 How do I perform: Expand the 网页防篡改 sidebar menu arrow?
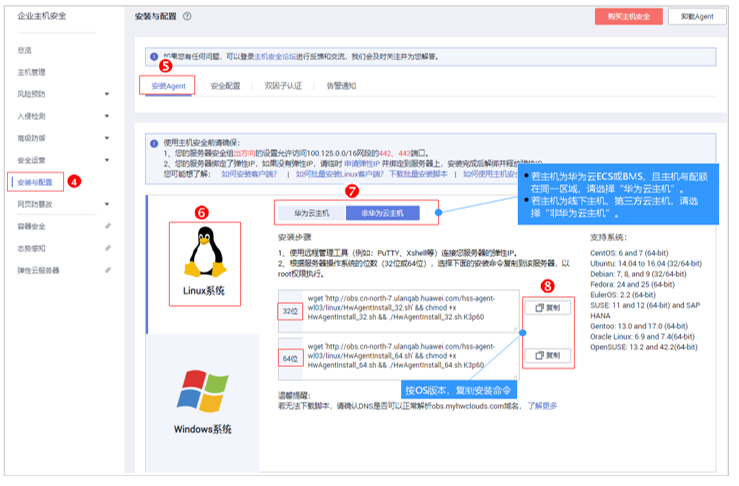(x=107, y=204)
